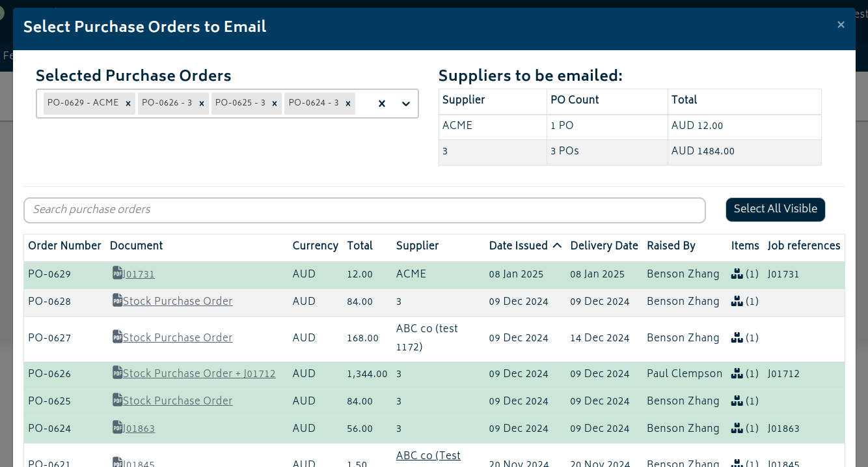Remove the PO-0624 - 3 tag
This screenshot has height=467, width=868.
coord(348,104)
